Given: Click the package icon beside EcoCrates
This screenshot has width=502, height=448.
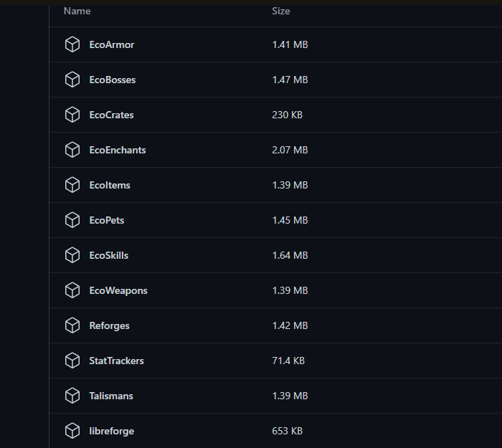Looking at the screenshot, I should 72,115.
